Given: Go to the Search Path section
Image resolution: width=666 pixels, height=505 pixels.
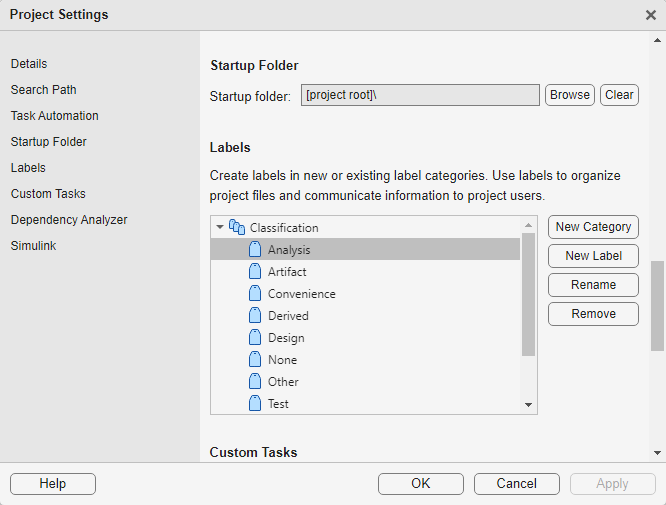Looking at the screenshot, I should (x=44, y=90).
